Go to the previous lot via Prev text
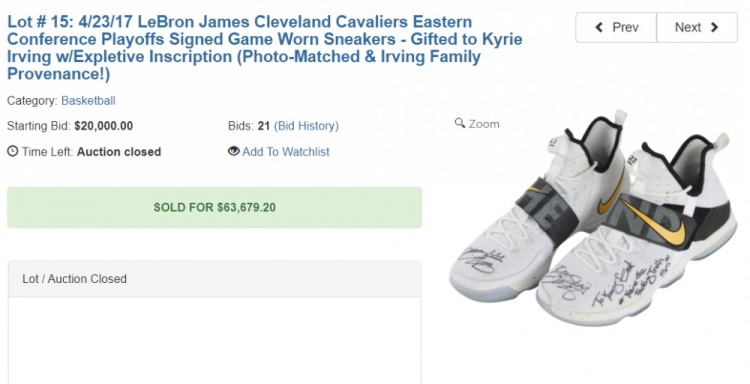 [x=625, y=28]
